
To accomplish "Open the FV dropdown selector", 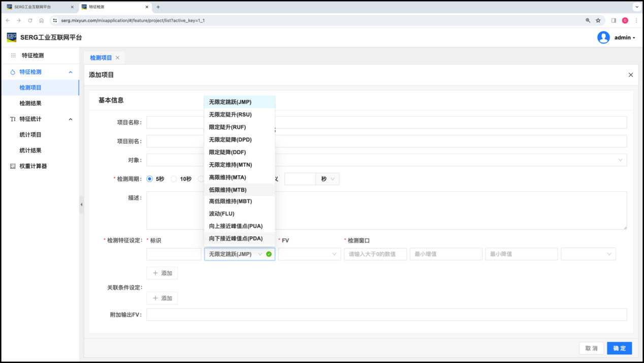I will click(x=309, y=254).
